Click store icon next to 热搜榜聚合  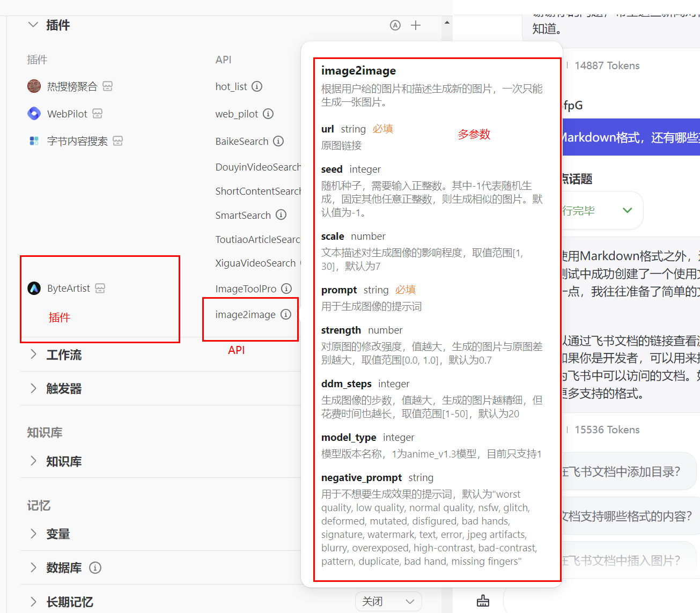point(108,86)
